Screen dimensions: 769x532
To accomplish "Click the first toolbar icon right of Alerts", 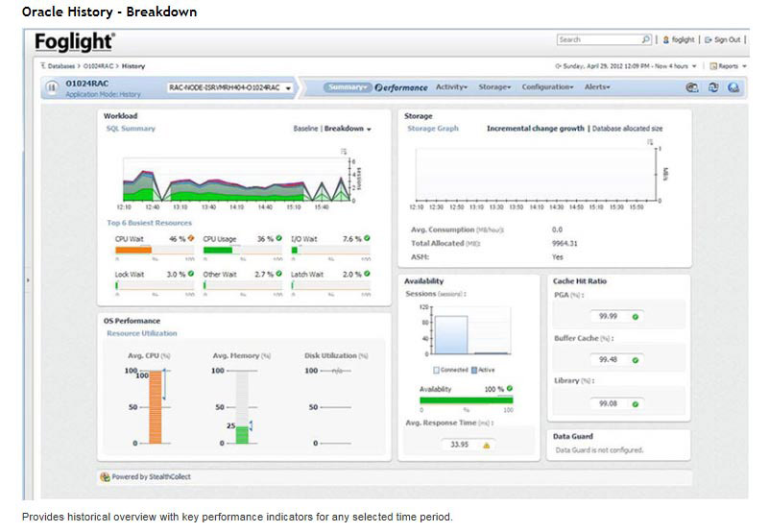I will [692, 87].
